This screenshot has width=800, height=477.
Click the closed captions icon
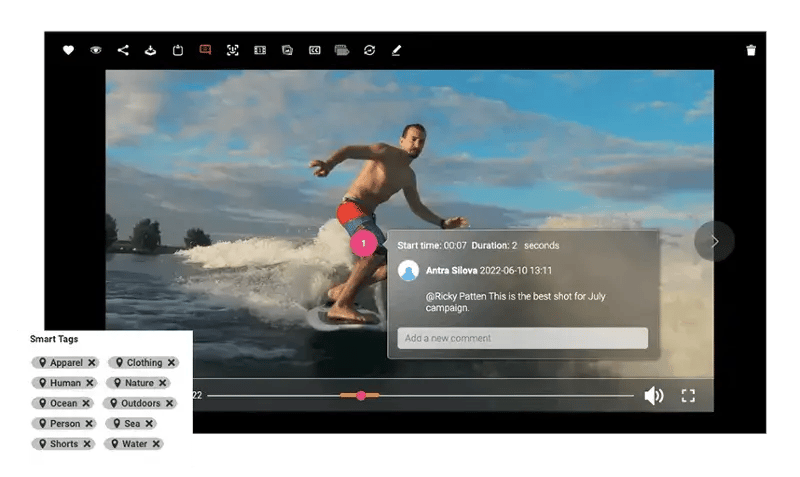tap(314, 50)
